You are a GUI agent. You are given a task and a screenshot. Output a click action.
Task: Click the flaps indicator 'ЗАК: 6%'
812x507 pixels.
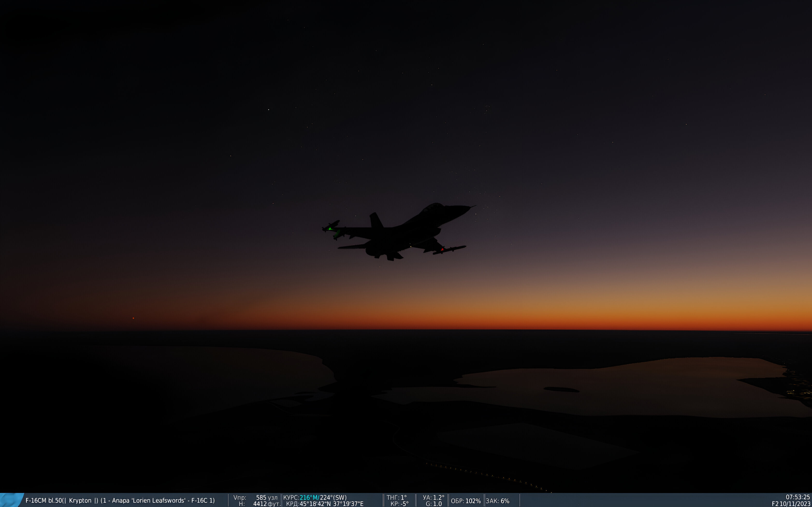[x=498, y=501]
